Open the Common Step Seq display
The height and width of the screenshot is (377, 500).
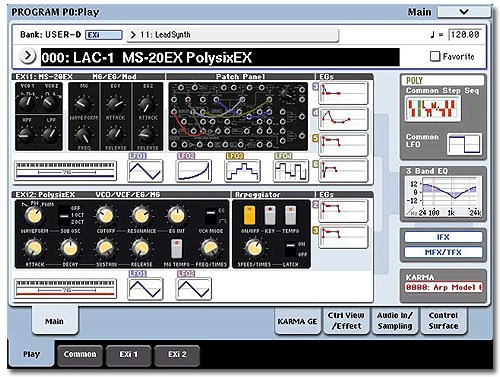pyautogui.click(x=433, y=109)
